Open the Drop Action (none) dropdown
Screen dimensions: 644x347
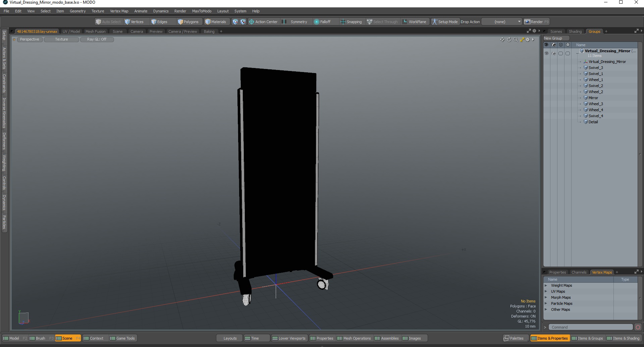[x=502, y=22]
